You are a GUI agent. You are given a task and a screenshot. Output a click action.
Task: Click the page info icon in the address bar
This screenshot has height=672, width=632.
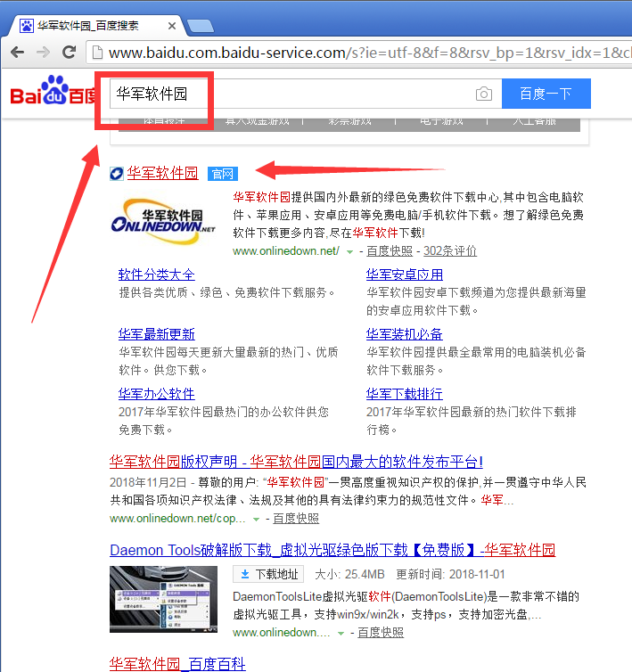point(98,53)
